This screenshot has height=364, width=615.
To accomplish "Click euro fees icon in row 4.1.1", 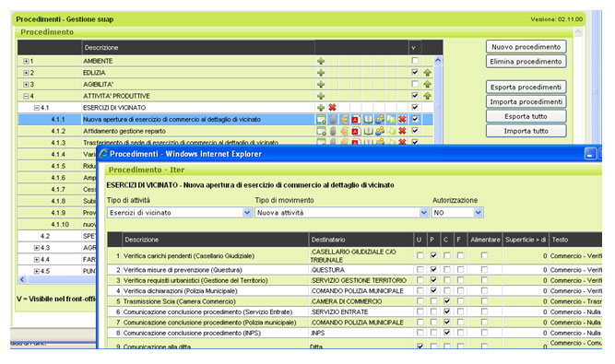I will pos(344,119).
